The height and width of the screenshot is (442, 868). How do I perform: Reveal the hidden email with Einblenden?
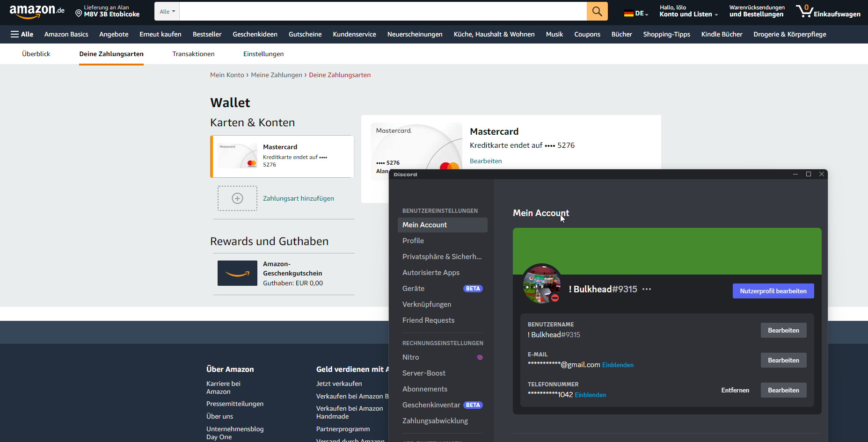(x=618, y=365)
